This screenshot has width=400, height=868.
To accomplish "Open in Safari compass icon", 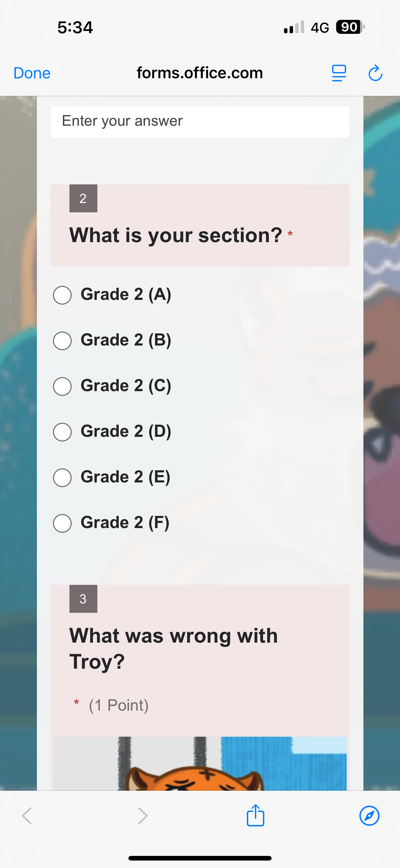I will (x=369, y=816).
